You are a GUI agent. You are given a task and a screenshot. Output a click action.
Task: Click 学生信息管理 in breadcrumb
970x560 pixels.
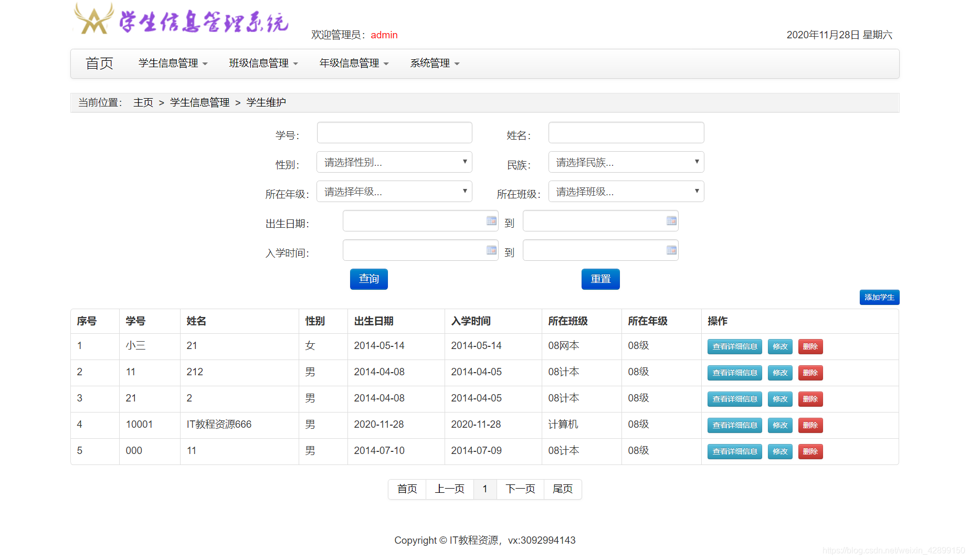(199, 102)
